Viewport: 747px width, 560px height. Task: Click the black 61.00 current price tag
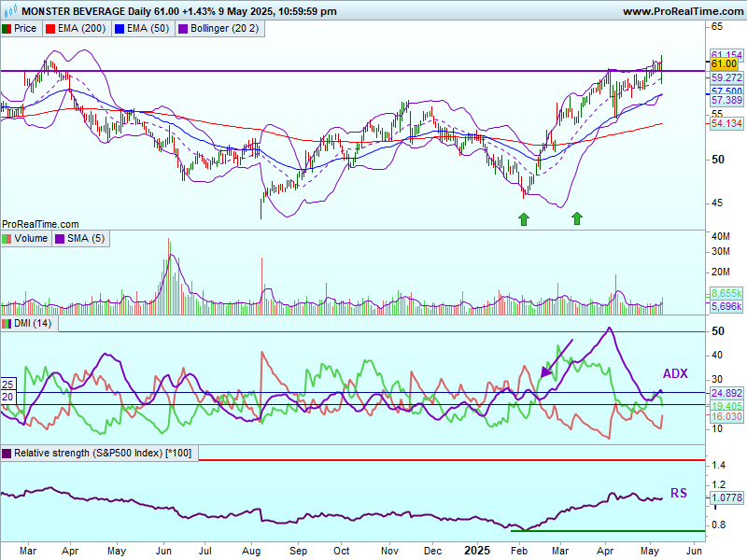[x=725, y=63]
